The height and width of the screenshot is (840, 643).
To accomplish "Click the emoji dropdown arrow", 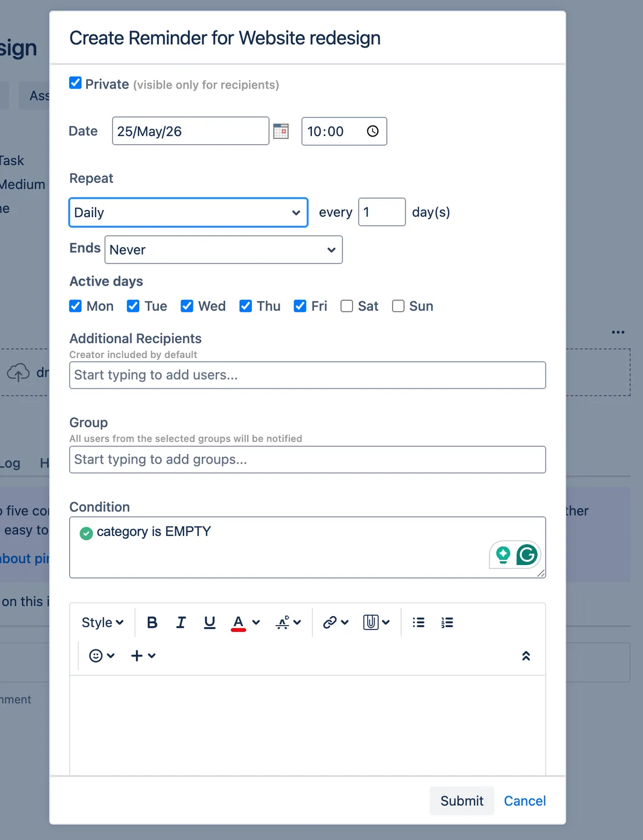I will point(111,656).
